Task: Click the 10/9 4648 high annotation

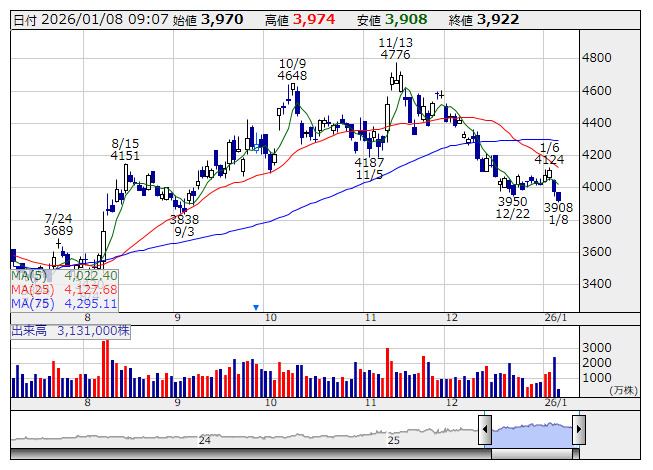Action: point(292,70)
